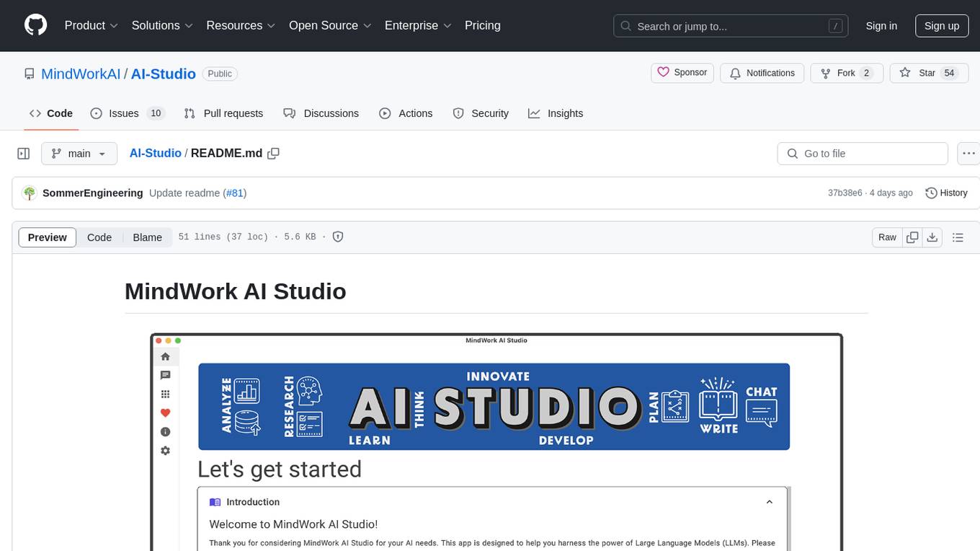The image size is (980, 551).
Task: Click the chat icon in app sidebar
Action: pyautogui.click(x=165, y=375)
